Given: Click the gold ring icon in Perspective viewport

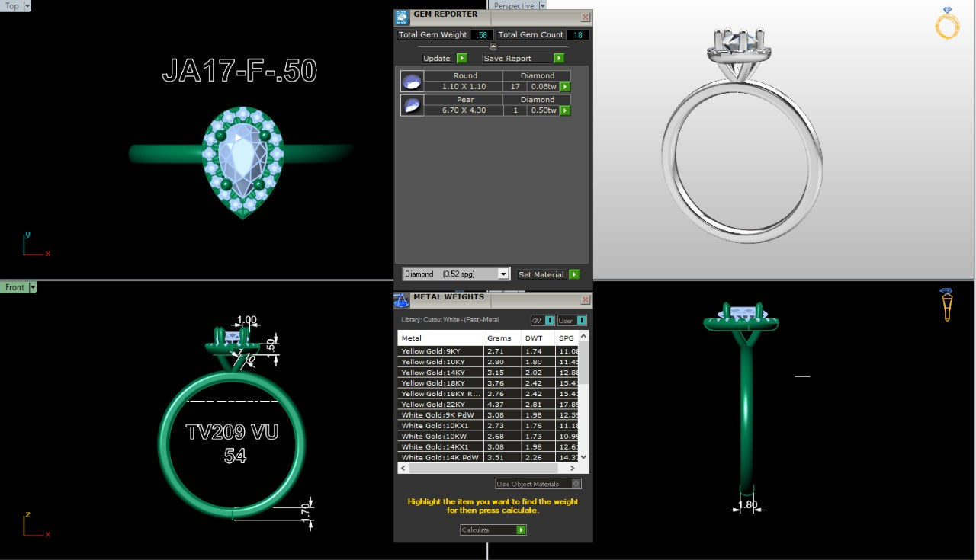Looking at the screenshot, I should pos(947,24).
